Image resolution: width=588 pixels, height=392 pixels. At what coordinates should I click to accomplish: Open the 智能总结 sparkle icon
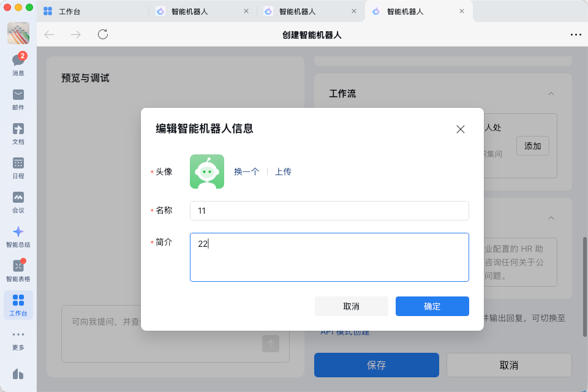pos(18,232)
